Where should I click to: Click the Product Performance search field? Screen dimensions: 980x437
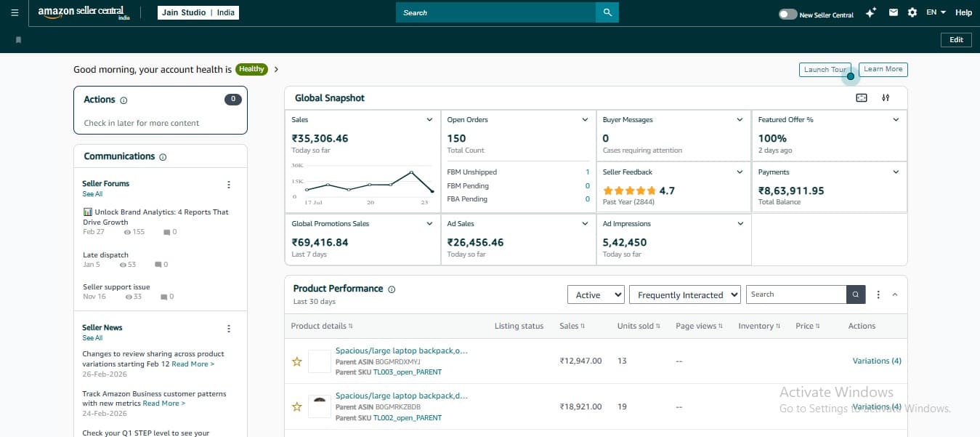point(796,294)
